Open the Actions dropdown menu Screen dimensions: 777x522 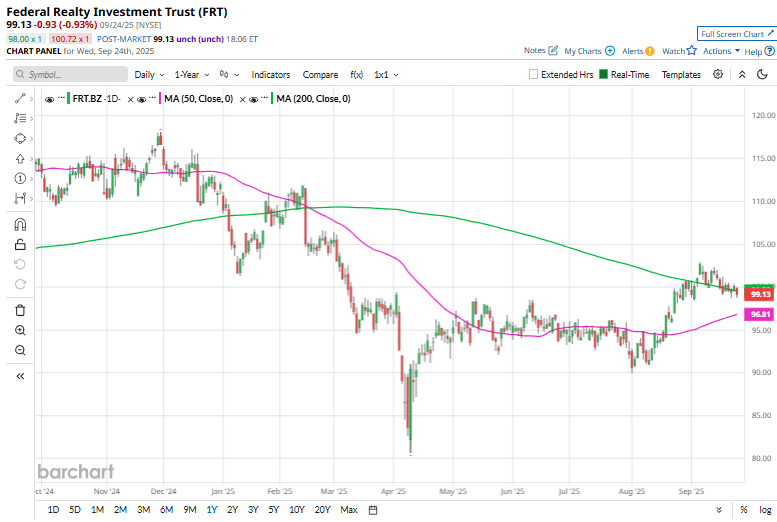tap(722, 51)
